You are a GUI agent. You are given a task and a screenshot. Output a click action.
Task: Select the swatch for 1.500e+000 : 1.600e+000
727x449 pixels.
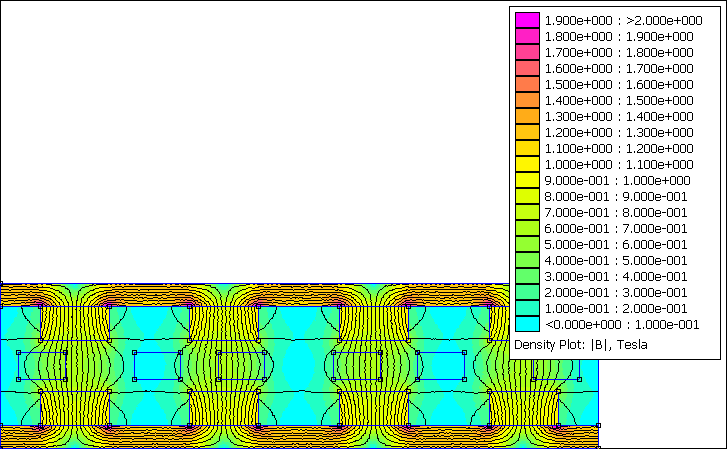527,84
